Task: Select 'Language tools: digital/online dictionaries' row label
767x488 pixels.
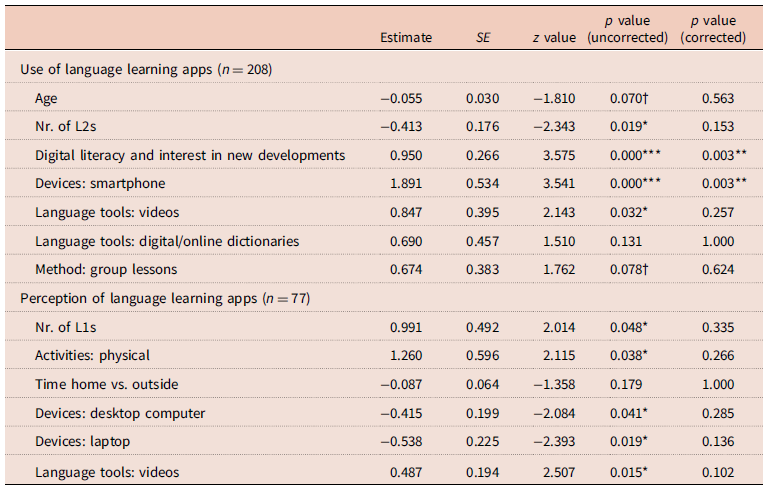Action: tap(167, 241)
